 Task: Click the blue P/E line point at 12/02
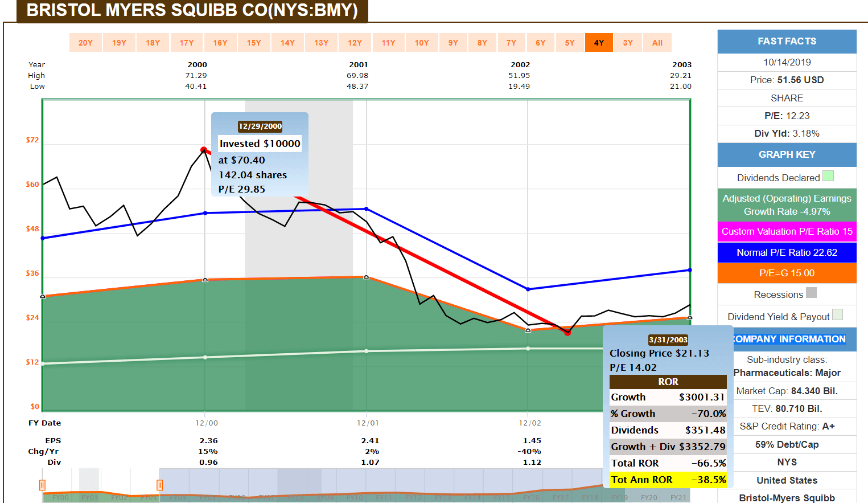(528, 289)
